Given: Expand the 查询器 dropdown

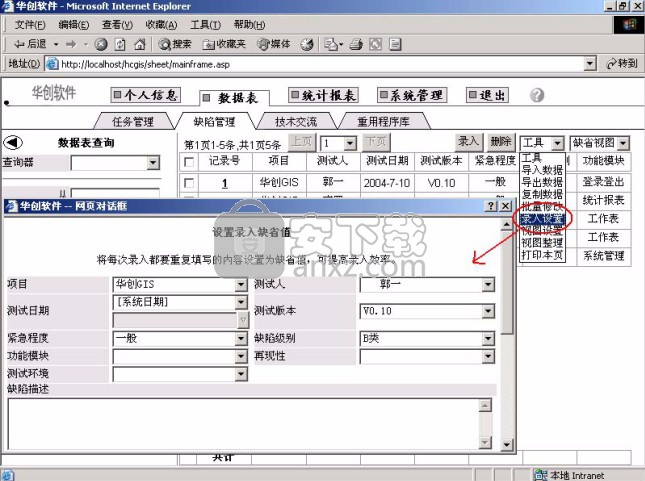Looking at the screenshot, I should point(153,163).
